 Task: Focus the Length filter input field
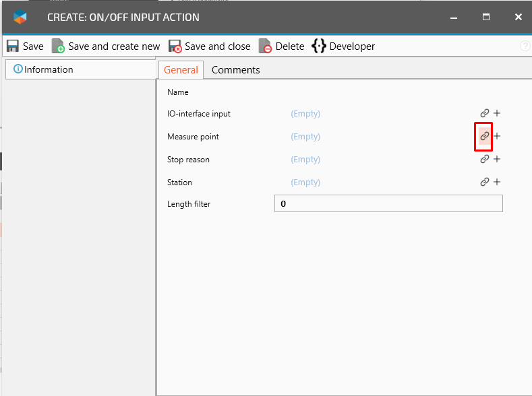[388, 204]
